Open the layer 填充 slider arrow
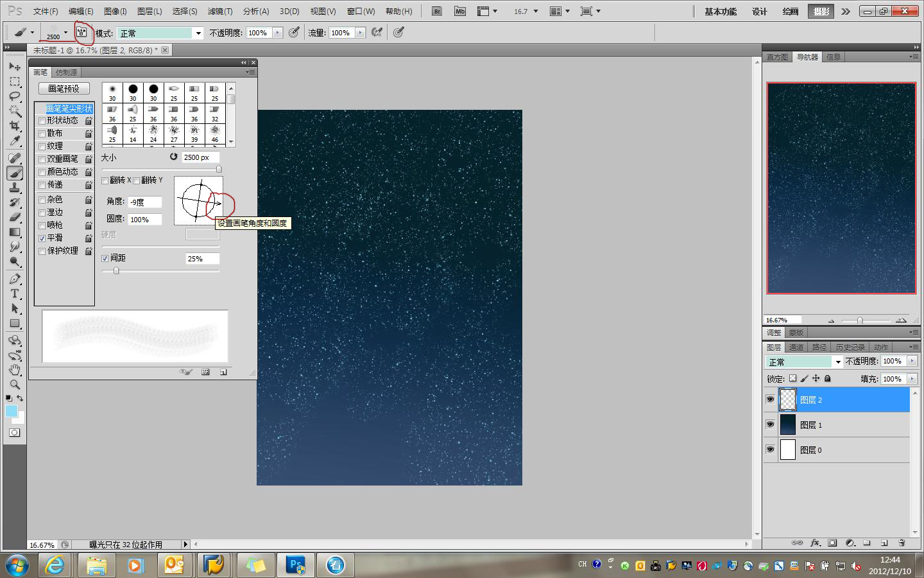 click(912, 379)
